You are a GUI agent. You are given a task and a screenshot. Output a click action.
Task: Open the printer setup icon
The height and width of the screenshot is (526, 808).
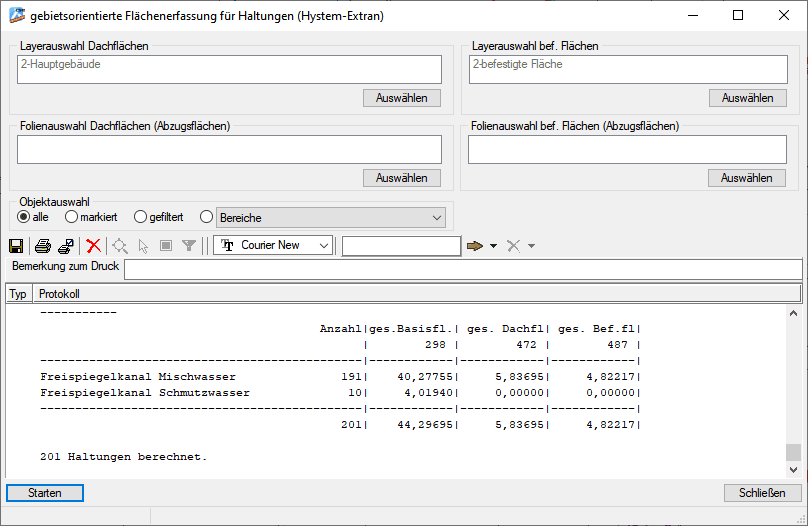point(66,246)
